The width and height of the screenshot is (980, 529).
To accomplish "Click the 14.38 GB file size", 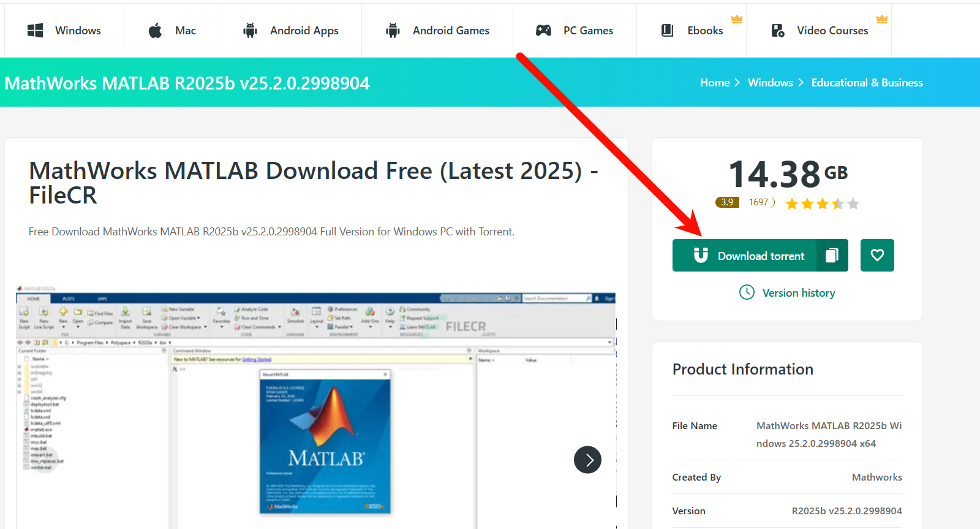I will pyautogui.click(x=788, y=174).
